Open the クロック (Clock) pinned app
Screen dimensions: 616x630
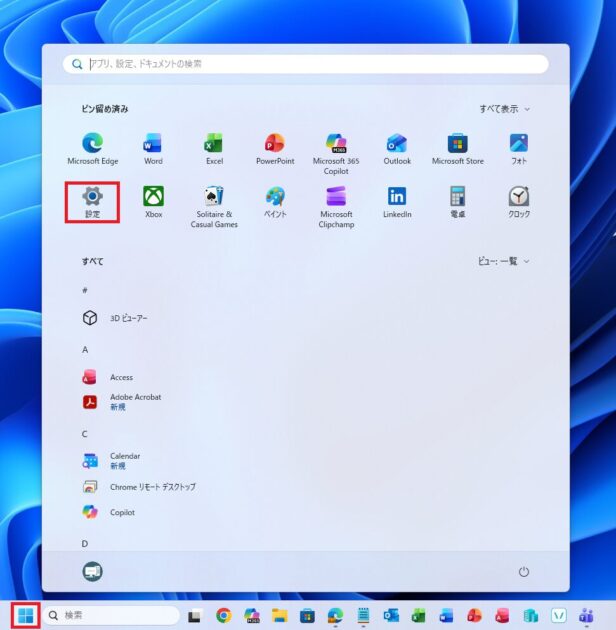click(519, 202)
